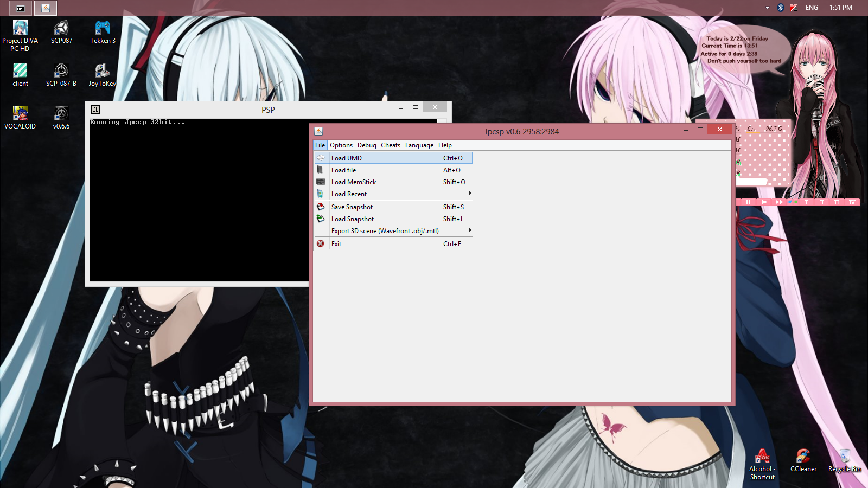The image size is (868, 488).
Task: Select the VOCALOID desktop shortcut
Action: [x=20, y=118]
